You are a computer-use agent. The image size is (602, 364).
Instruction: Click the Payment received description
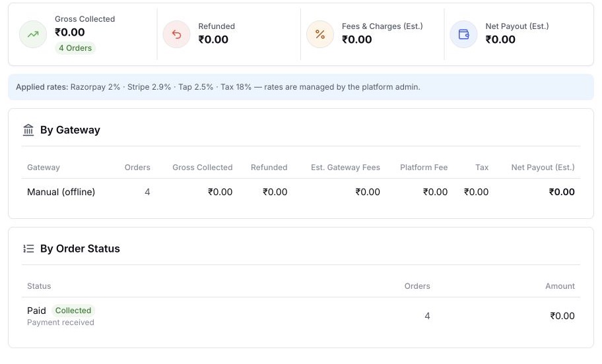[61, 322]
